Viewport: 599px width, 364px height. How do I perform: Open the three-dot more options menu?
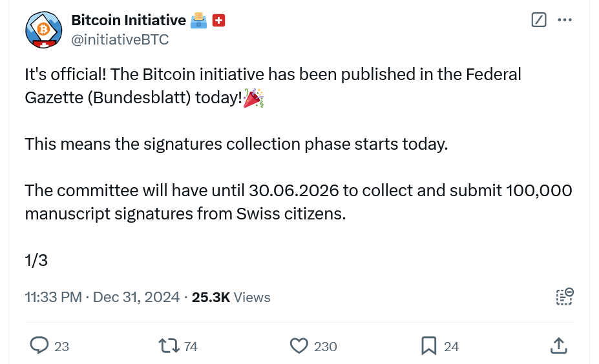565,20
